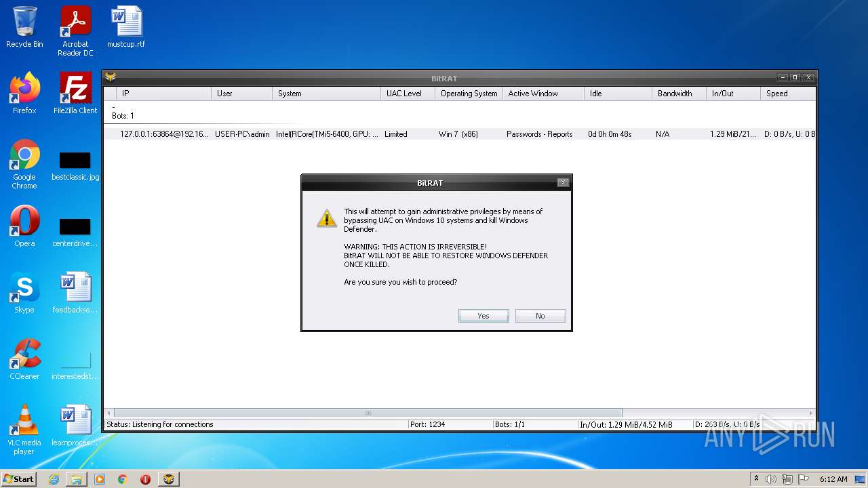
Task: Sort by the System column header
Action: (326, 94)
